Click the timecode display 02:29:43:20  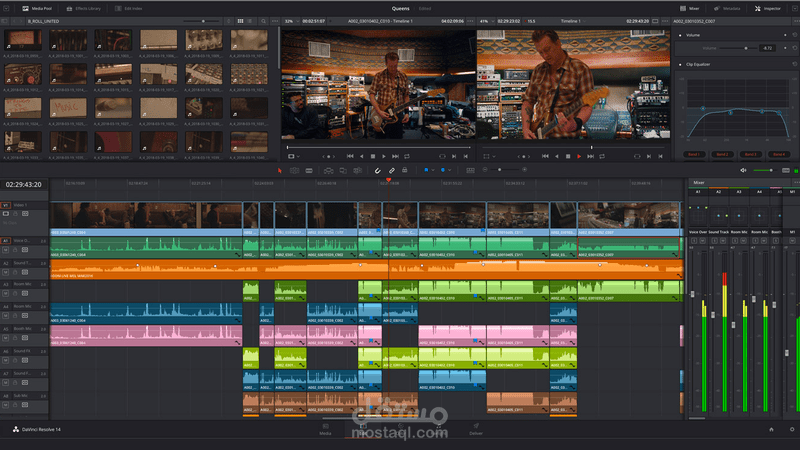pyautogui.click(x=23, y=185)
